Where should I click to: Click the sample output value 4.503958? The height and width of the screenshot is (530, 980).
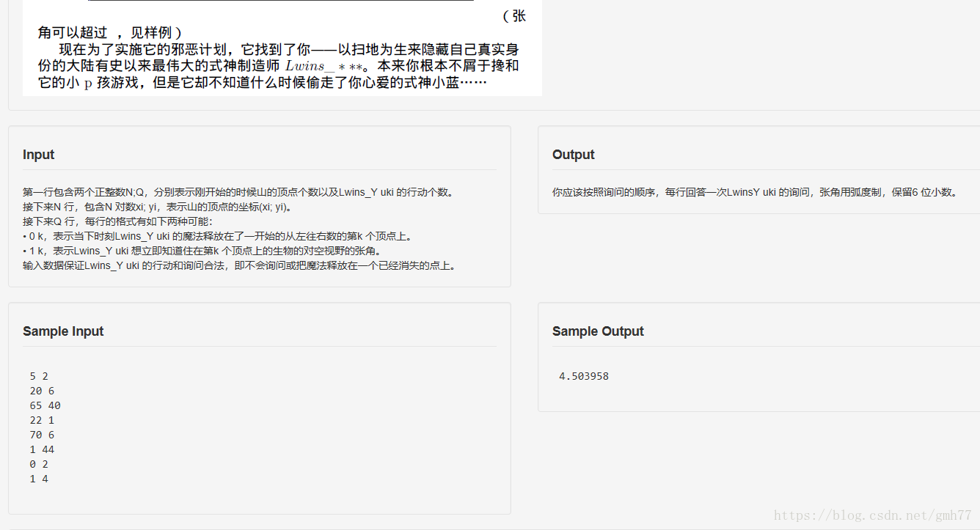pyautogui.click(x=584, y=376)
